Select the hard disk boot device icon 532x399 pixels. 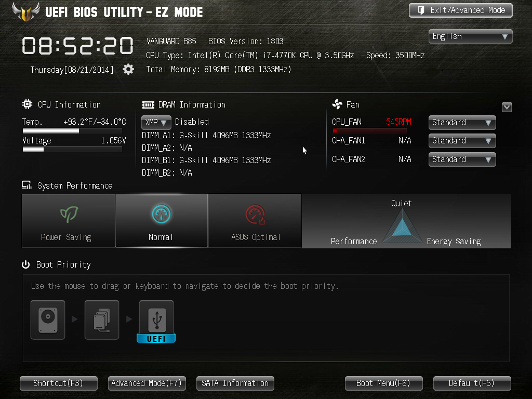[48, 320]
